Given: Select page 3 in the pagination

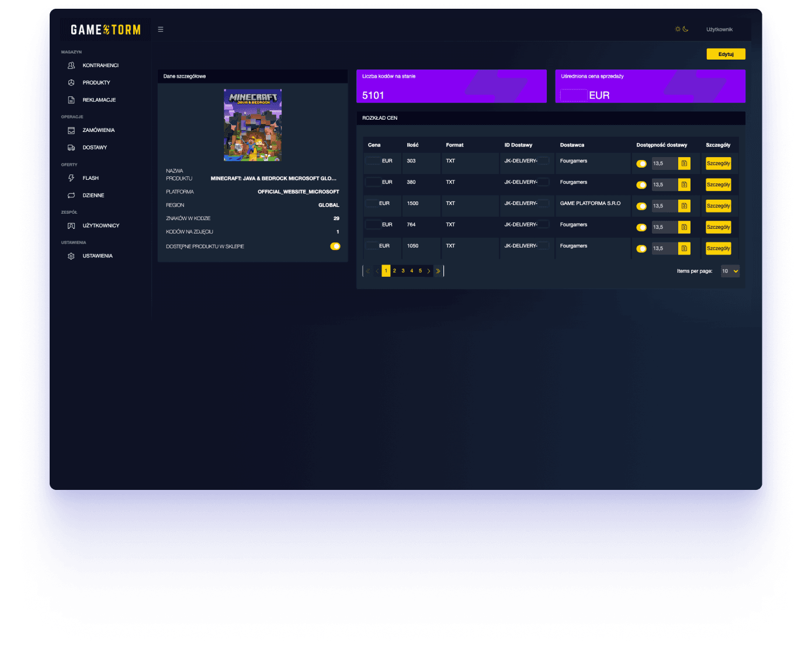Looking at the screenshot, I should [403, 271].
